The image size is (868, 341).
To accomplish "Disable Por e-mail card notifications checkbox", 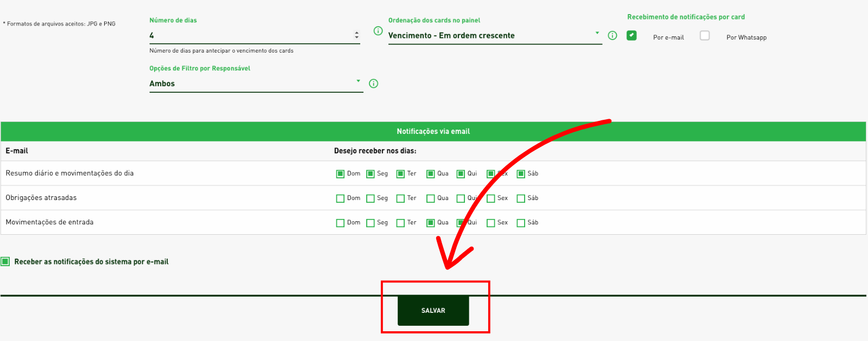I will pyautogui.click(x=631, y=36).
